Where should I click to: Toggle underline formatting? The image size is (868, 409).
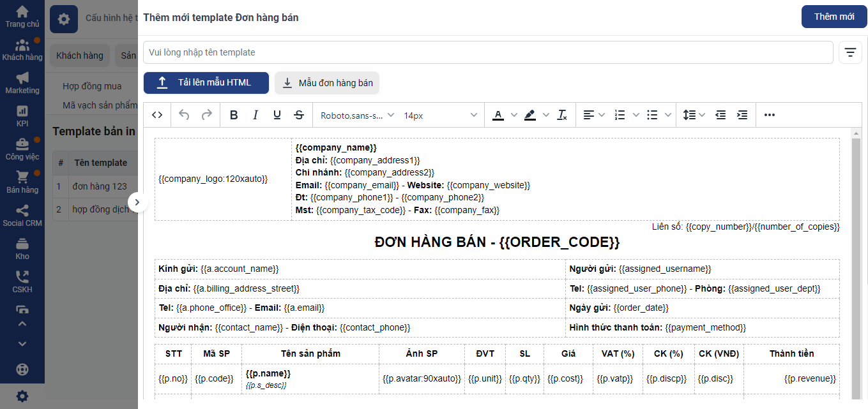tap(277, 115)
